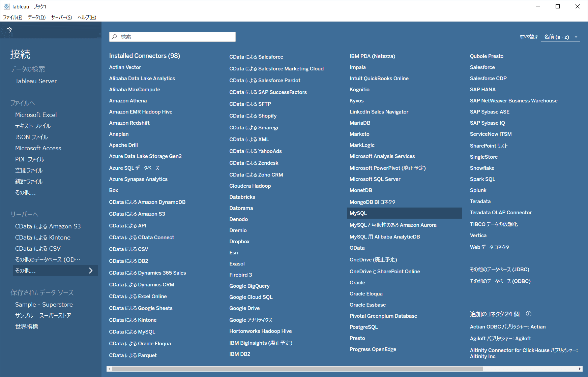Open 世界指標 saved data source

[x=27, y=327]
